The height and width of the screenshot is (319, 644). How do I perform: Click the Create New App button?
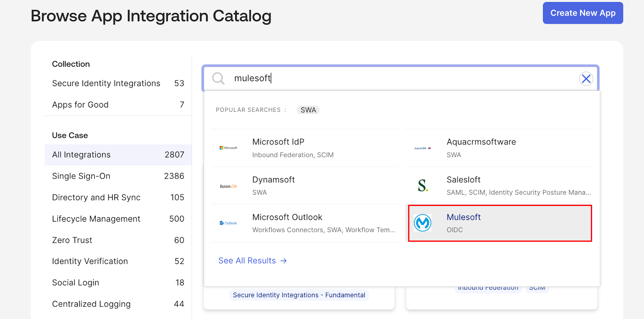pos(583,13)
